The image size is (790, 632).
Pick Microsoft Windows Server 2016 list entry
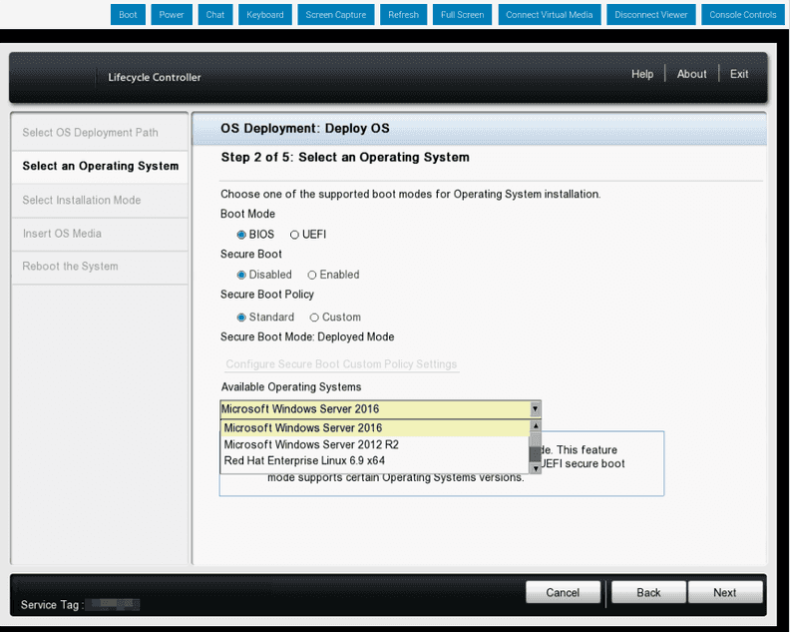point(375,428)
